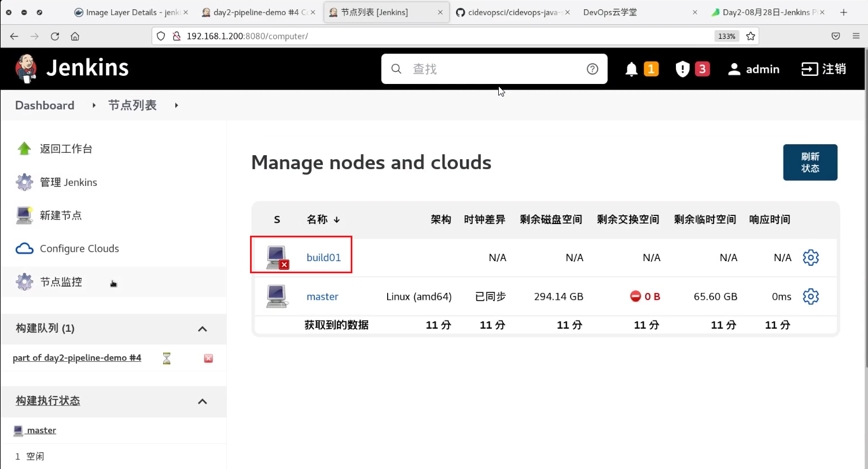Go back with the browser back arrow
Viewport: 868px width, 469px height.
(x=14, y=36)
